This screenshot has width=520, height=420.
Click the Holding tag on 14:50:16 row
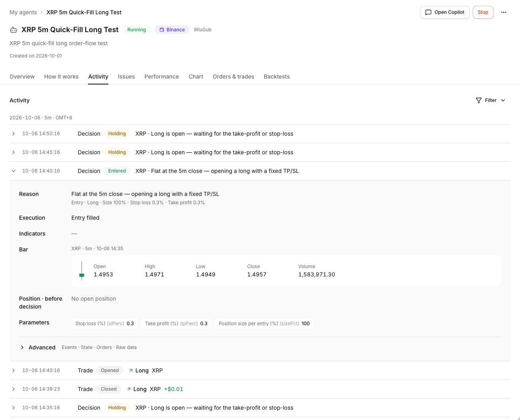[117, 134]
